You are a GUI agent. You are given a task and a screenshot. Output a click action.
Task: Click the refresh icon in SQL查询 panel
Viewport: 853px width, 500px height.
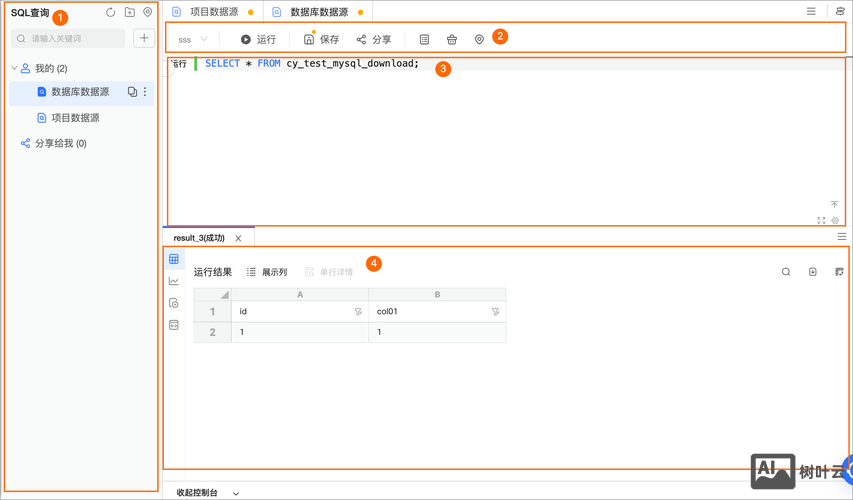pyautogui.click(x=110, y=13)
